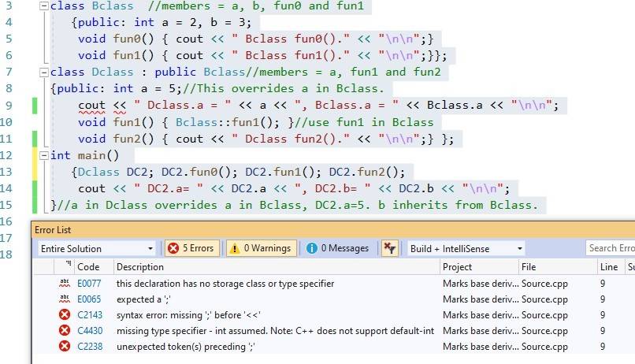This screenshot has width=635, height=364.
Task: Click the 'int main()' declaration text
Action: pos(84,155)
